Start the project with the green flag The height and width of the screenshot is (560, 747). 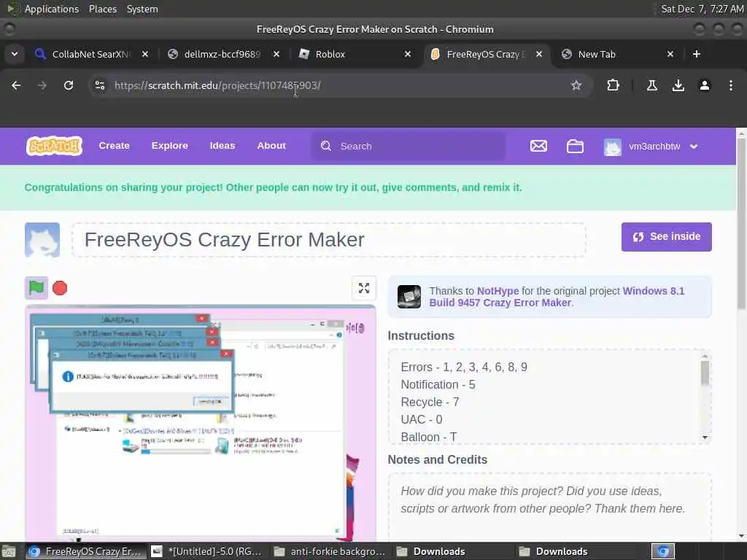click(x=36, y=287)
